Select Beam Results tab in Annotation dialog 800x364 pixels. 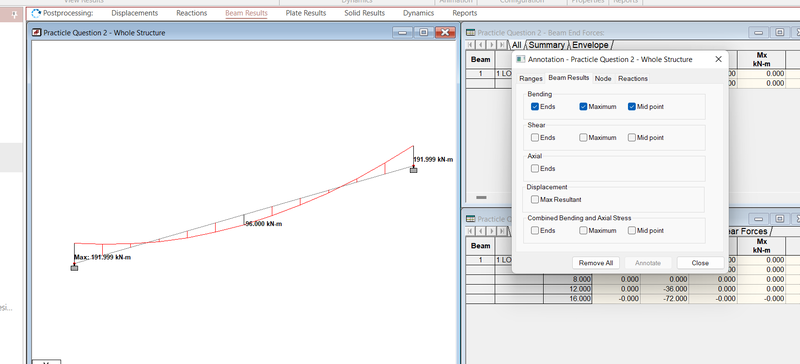(568, 78)
